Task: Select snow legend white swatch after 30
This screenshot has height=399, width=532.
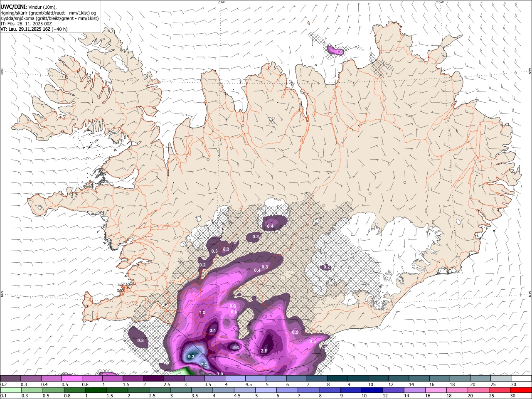Action: (x=521, y=378)
